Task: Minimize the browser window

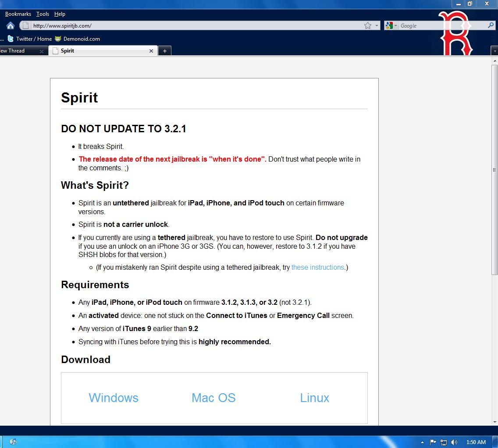Action: (458, 4)
